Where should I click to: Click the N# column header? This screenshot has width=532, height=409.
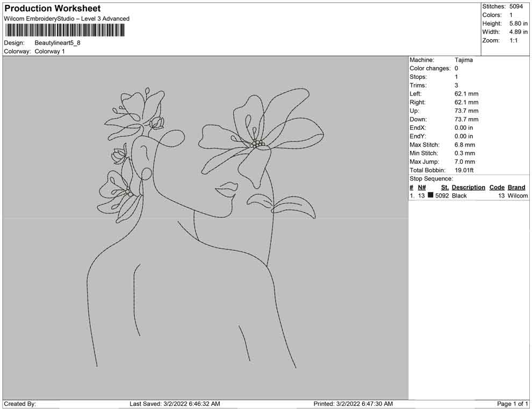(422, 187)
